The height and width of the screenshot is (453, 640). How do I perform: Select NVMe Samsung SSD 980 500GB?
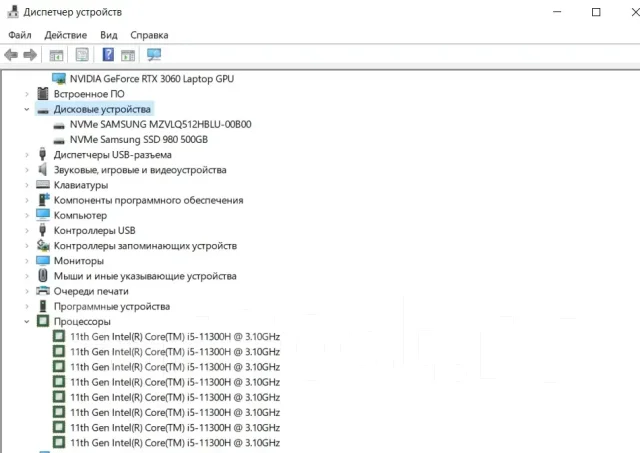point(139,140)
